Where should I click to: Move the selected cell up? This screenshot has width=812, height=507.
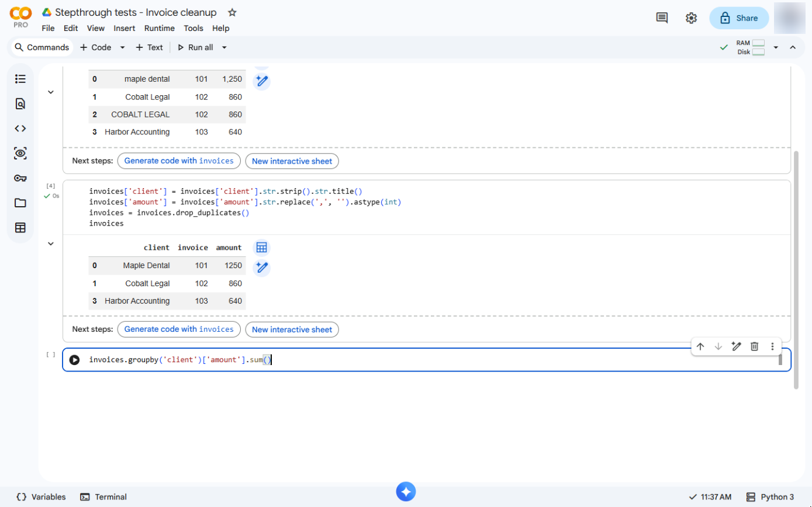pyautogui.click(x=700, y=346)
